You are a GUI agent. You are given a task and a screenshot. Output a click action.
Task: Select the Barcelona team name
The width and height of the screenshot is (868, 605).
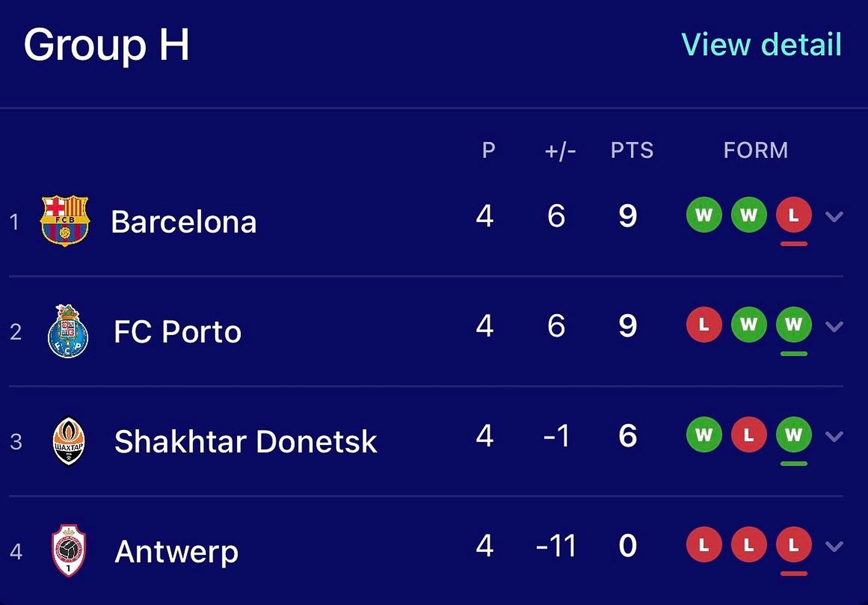click(184, 221)
